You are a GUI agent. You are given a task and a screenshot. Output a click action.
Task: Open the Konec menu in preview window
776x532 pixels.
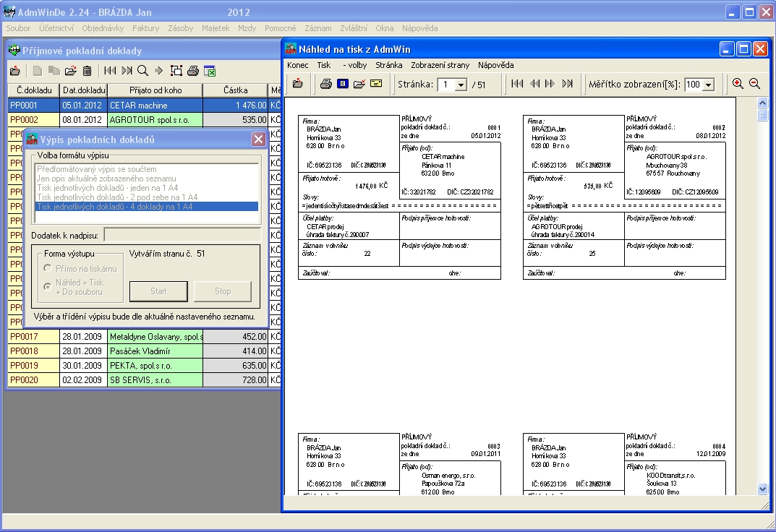(x=297, y=65)
